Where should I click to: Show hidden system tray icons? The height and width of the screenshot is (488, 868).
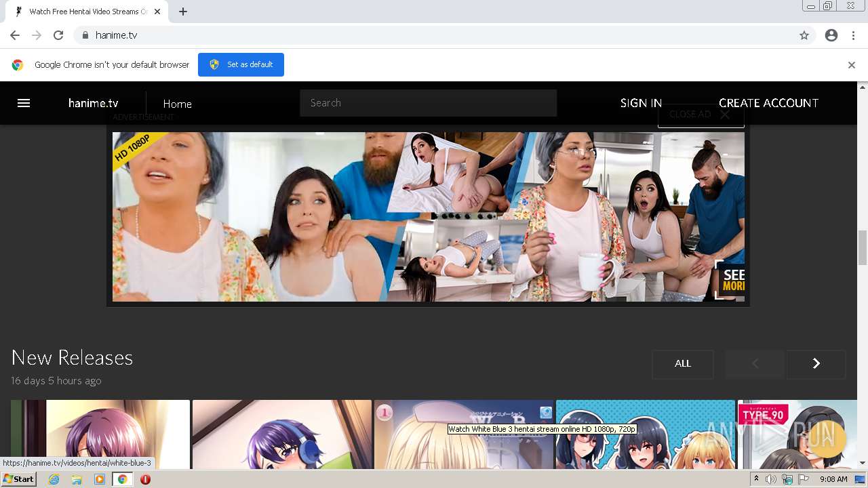(x=756, y=479)
